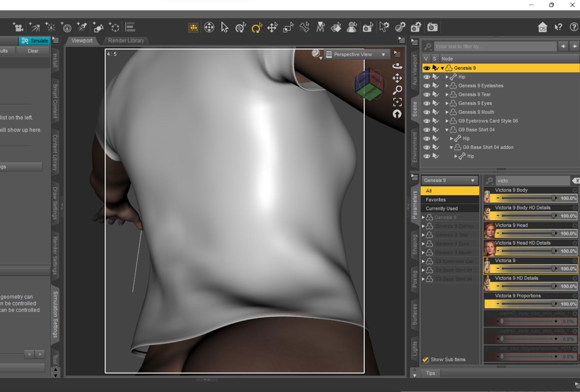Viewport: 580px width, 392px height.
Task: Click the Frame selected viewport icon
Action: click(397, 102)
